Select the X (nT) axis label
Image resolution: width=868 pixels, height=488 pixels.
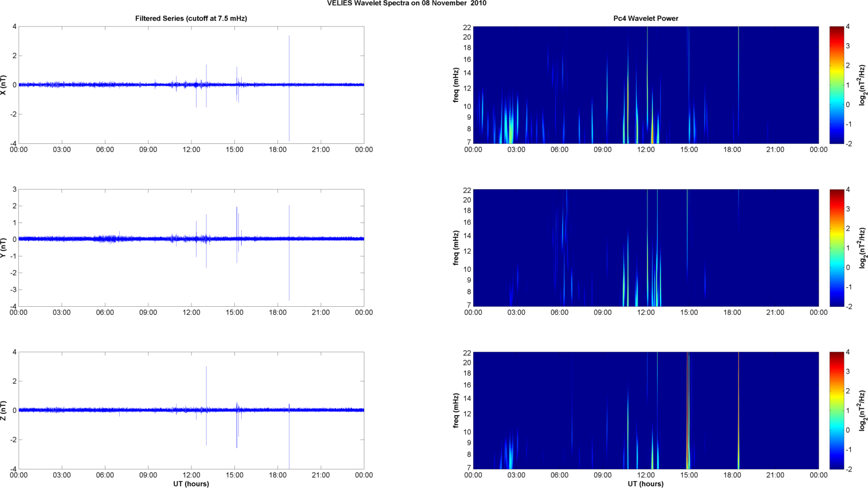tap(5, 85)
